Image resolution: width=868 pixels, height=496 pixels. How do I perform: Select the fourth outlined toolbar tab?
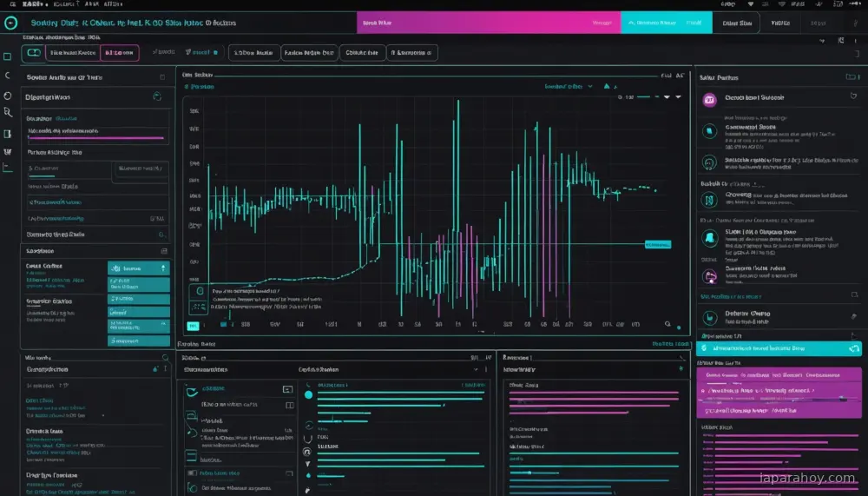coord(411,53)
